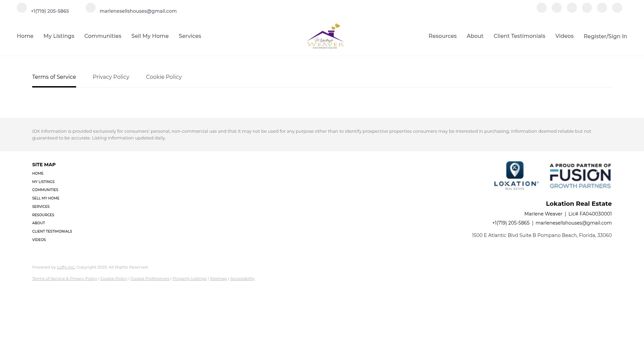Open Services in the top navigation
644x362 pixels.
pos(190,36)
